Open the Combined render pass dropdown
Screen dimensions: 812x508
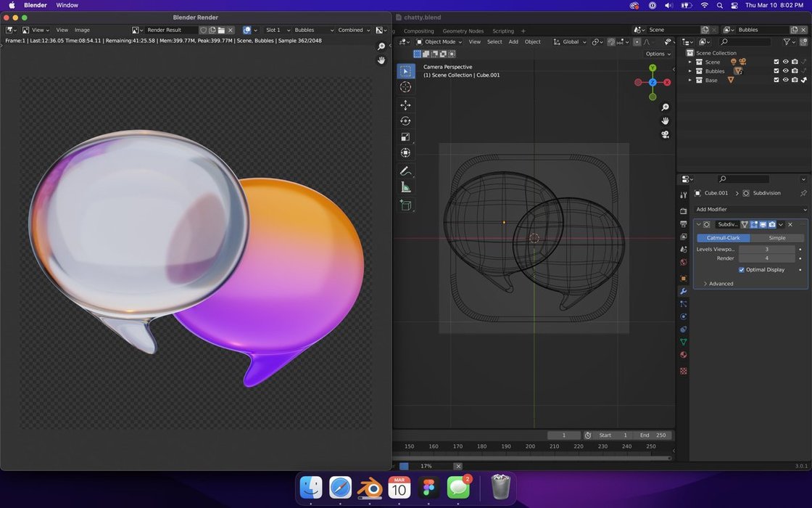353,30
